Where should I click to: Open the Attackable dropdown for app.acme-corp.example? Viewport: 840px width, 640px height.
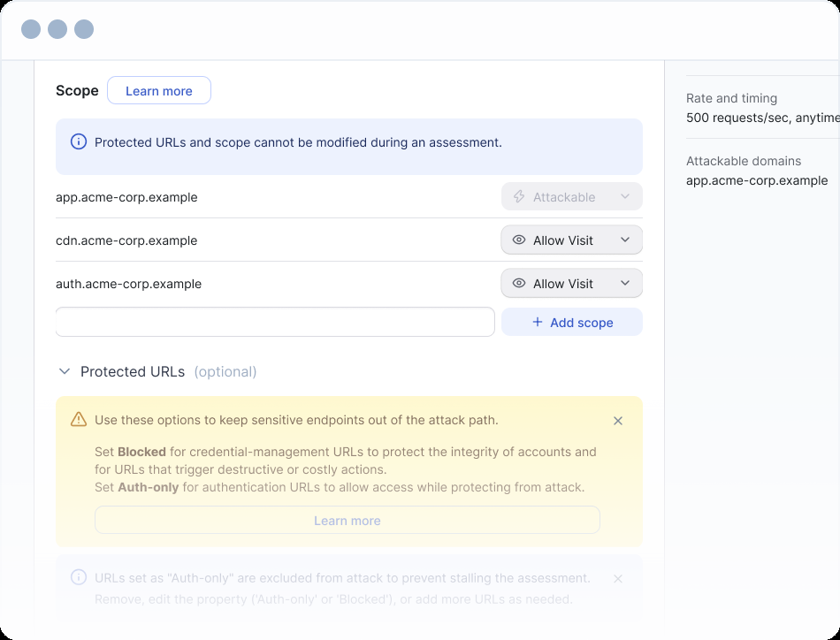571,196
